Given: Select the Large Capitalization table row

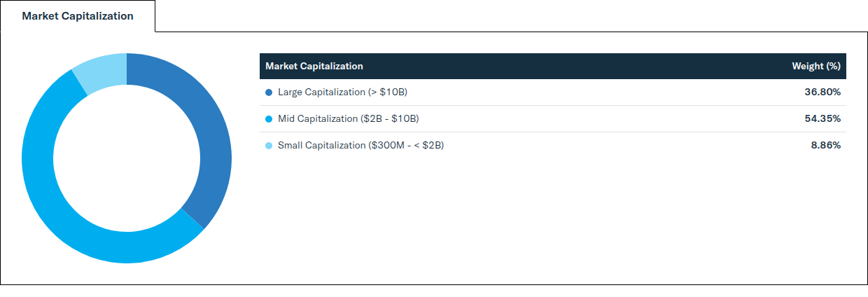Looking at the screenshot, I should (x=553, y=92).
